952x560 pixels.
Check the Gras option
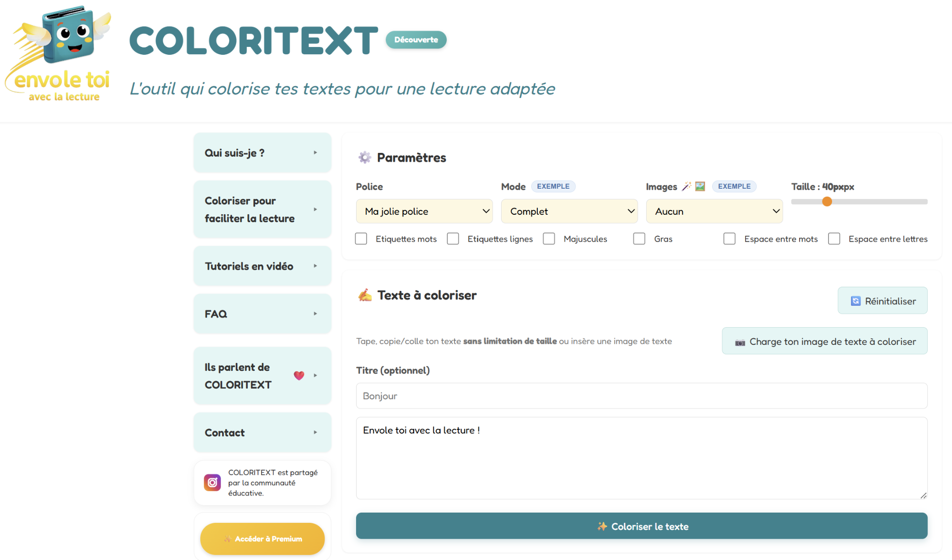[x=639, y=238]
